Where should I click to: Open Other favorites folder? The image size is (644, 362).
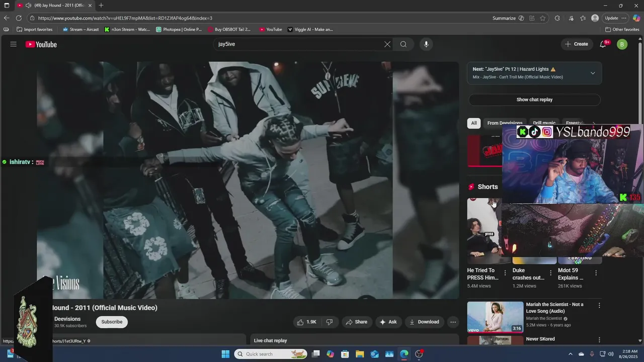click(x=622, y=29)
